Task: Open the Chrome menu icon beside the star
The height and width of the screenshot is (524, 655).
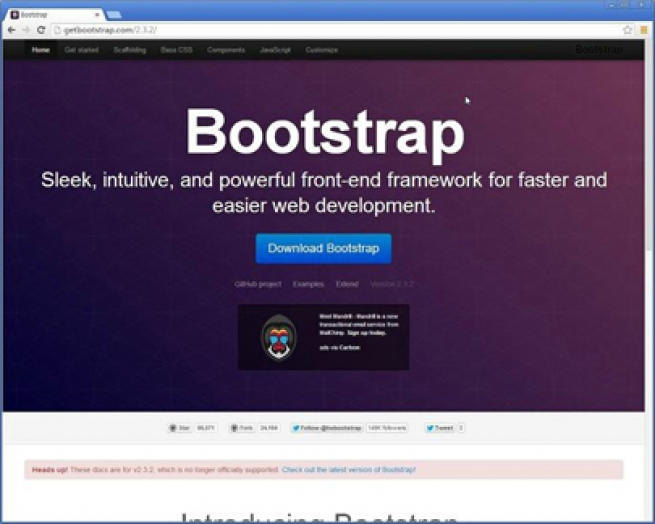Action: [644, 30]
